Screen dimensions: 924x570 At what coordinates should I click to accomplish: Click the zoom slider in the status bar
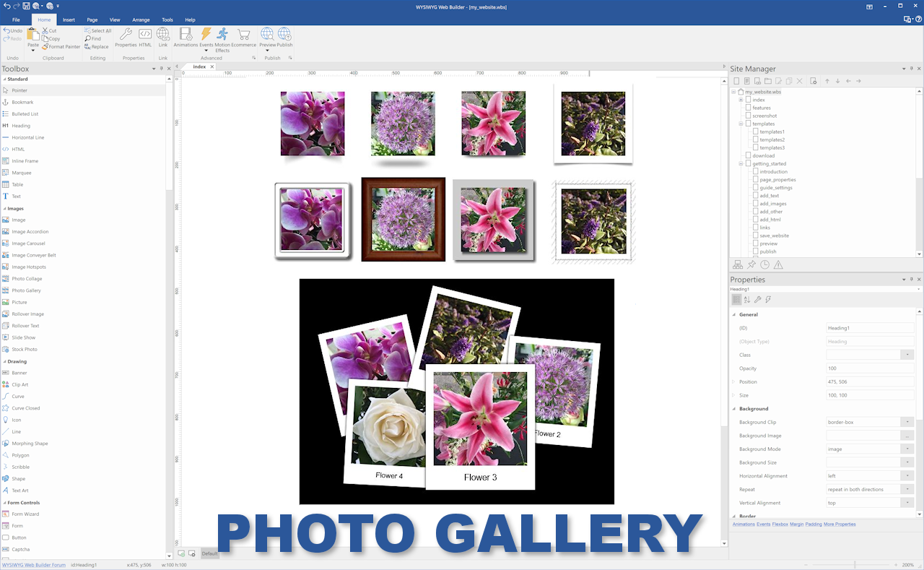click(855, 565)
